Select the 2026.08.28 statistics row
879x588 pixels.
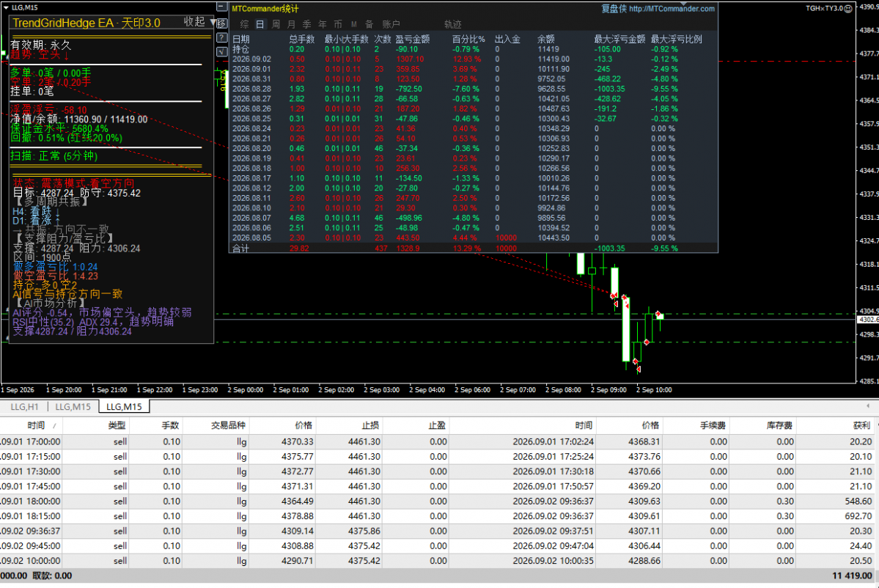tap(474, 89)
